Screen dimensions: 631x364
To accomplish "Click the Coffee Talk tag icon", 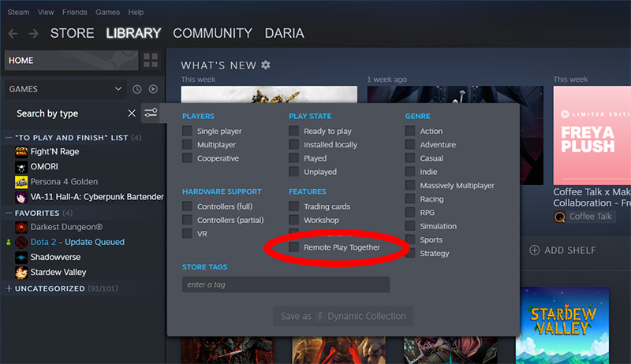I will [560, 217].
